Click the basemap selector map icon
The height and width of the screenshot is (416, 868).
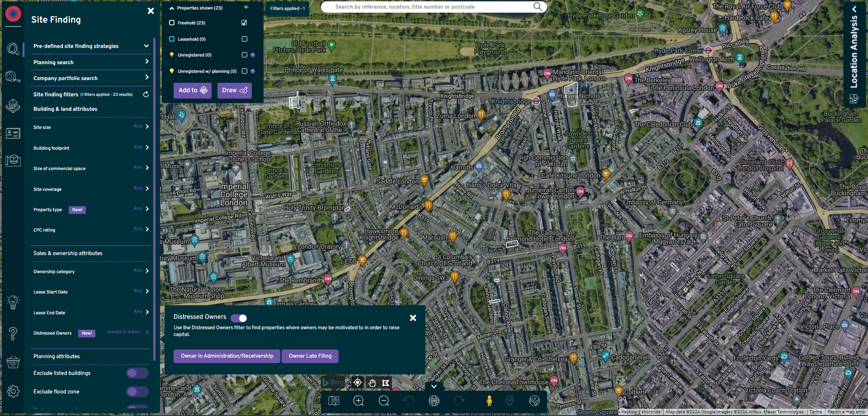click(334, 401)
